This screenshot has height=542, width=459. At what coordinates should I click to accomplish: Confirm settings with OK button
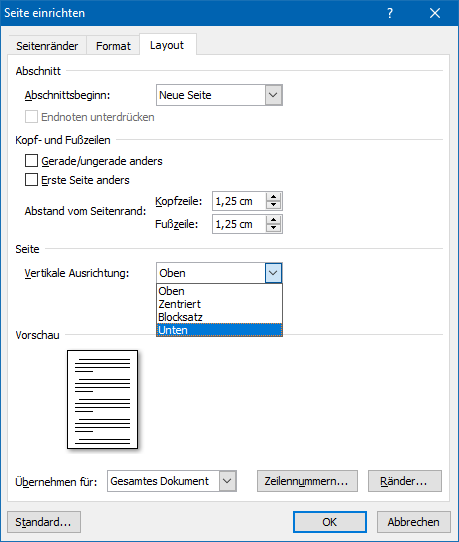[330, 522]
